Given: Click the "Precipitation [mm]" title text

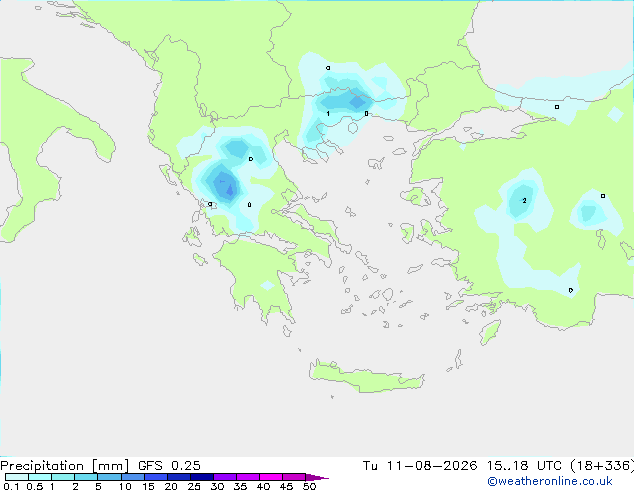Looking at the screenshot, I should (x=64, y=466).
